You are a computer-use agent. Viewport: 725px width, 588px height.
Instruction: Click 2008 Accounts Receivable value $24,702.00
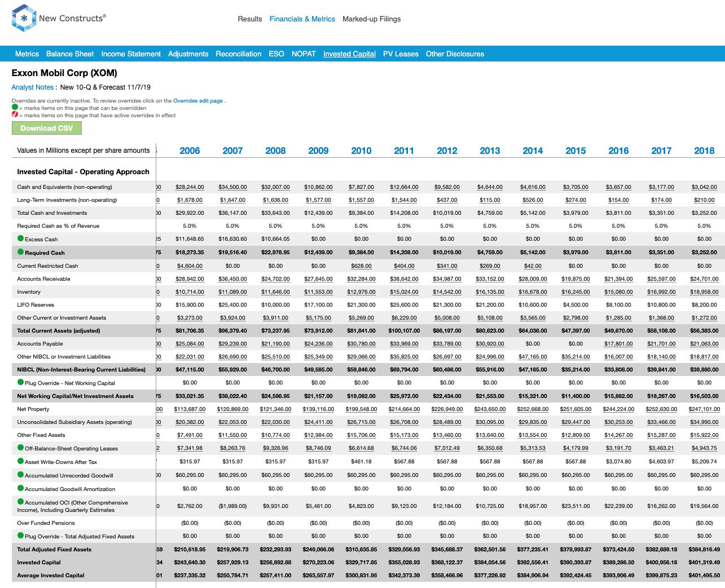pyautogui.click(x=275, y=279)
